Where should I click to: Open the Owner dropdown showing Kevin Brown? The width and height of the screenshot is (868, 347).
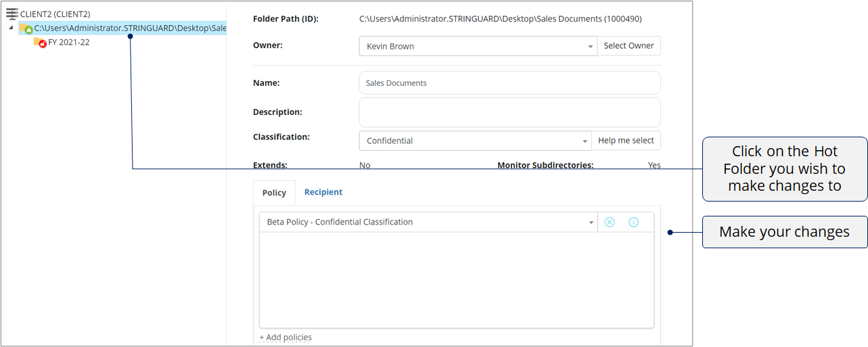(x=478, y=46)
